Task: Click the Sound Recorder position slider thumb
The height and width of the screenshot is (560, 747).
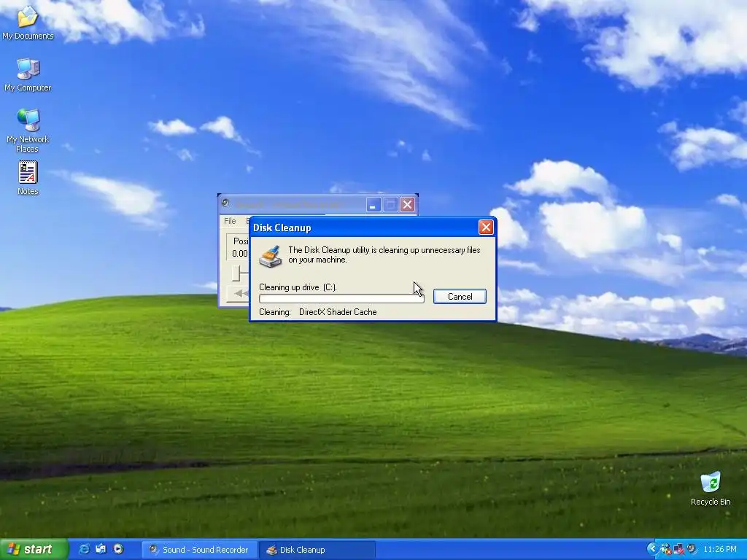Action: pyautogui.click(x=236, y=273)
